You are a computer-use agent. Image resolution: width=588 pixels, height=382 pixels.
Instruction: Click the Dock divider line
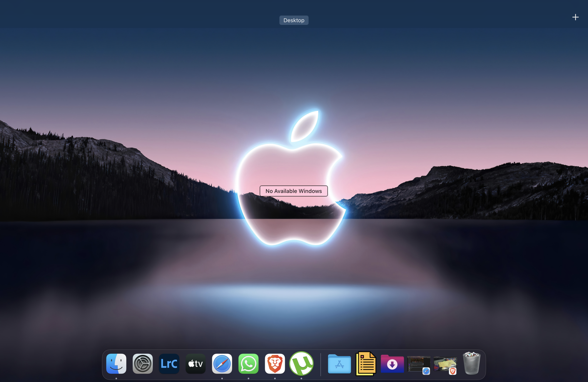320,365
